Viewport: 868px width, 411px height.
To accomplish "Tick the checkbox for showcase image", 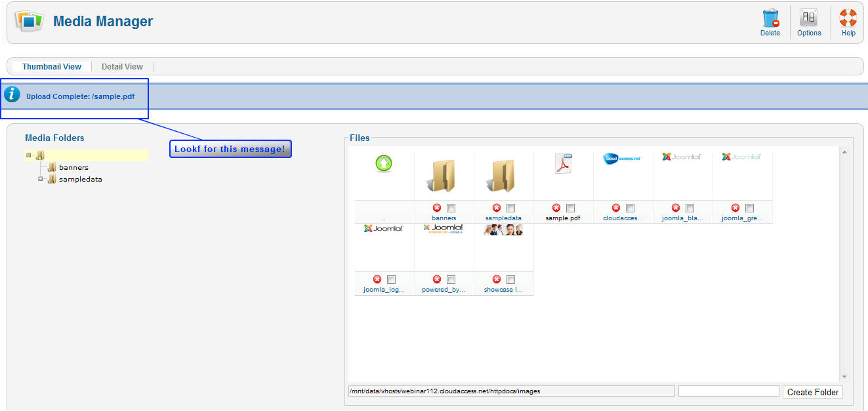I will pyautogui.click(x=510, y=280).
